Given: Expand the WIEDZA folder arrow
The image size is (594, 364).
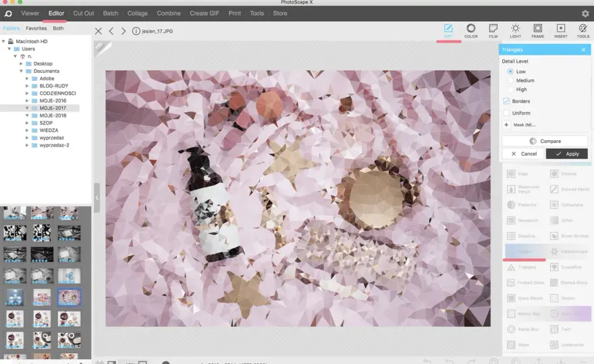Looking at the screenshot, I should pyautogui.click(x=27, y=130).
